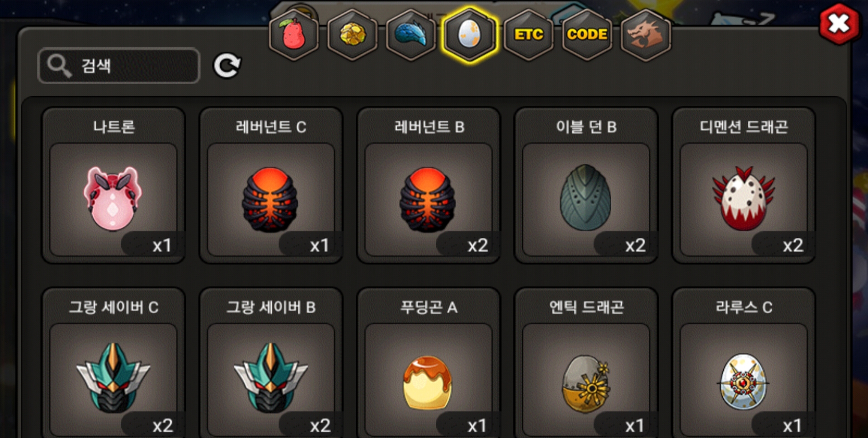This screenshot has width=868, height=438.
Task: Click the refresh arrow icon
Action: coord(227,66)
